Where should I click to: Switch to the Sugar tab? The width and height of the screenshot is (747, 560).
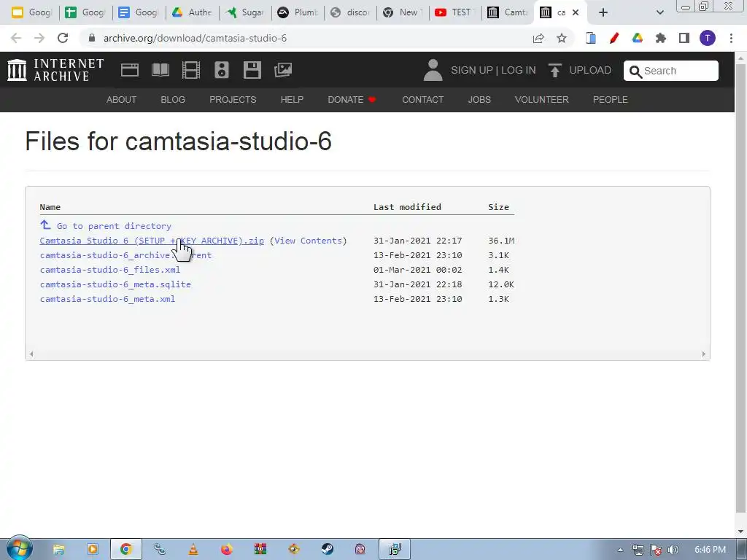[x=245, y=12]
